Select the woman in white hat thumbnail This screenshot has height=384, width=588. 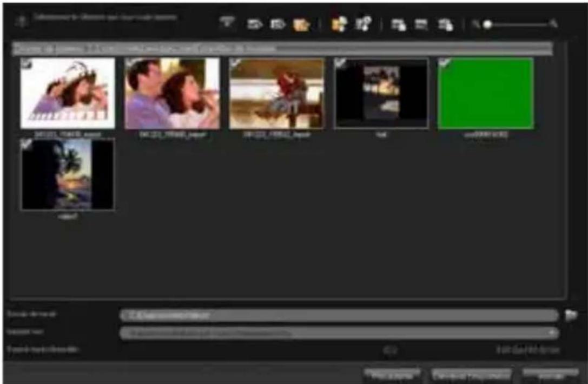click(68, 93)
